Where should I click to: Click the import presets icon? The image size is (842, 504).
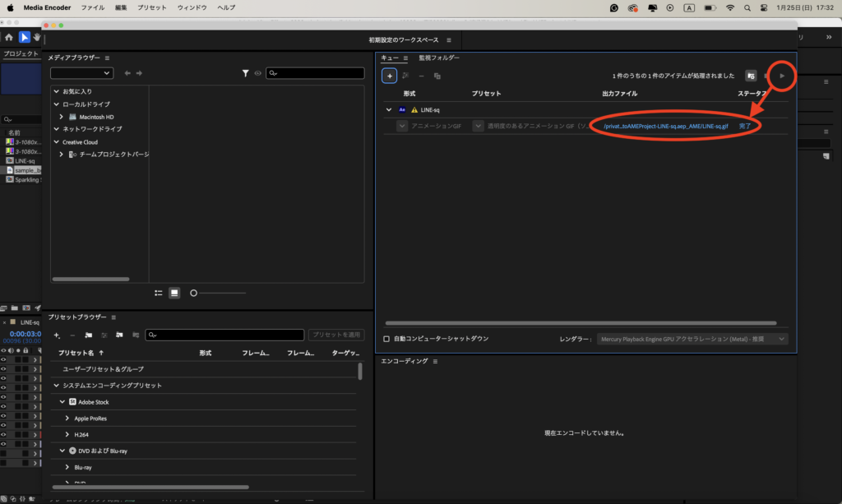tap(119, 335)
